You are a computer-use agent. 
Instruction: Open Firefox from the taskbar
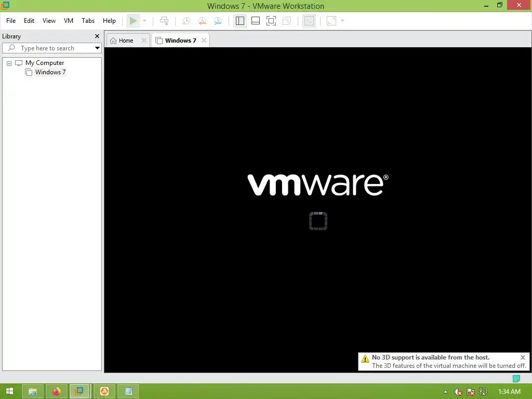[56, 391]
